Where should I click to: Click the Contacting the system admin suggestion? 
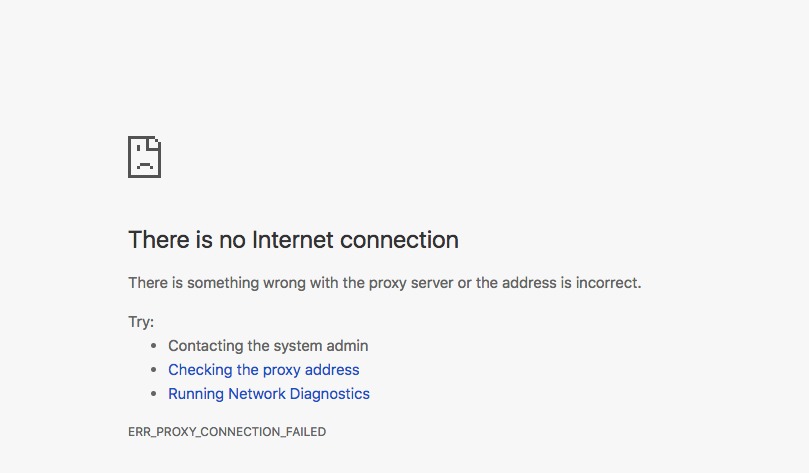tap(268, 346)
